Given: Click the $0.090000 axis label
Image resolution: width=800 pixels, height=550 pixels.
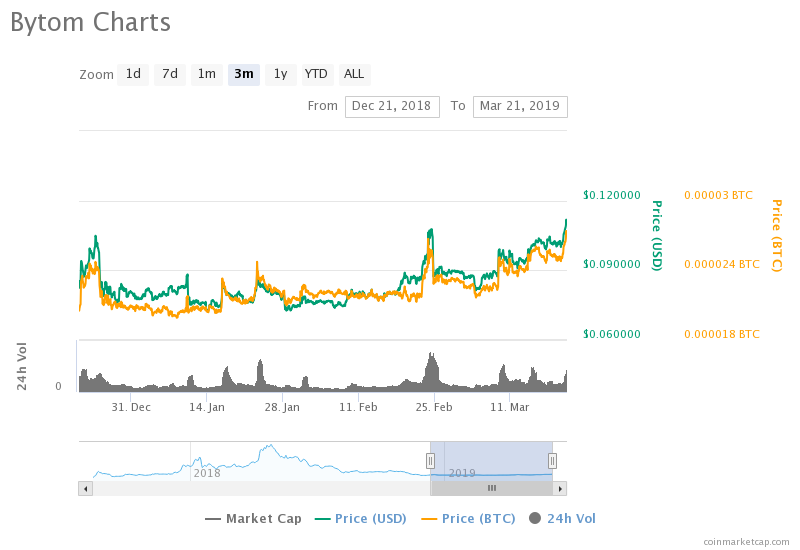Looking at the screenshot, I should (612, 264).
